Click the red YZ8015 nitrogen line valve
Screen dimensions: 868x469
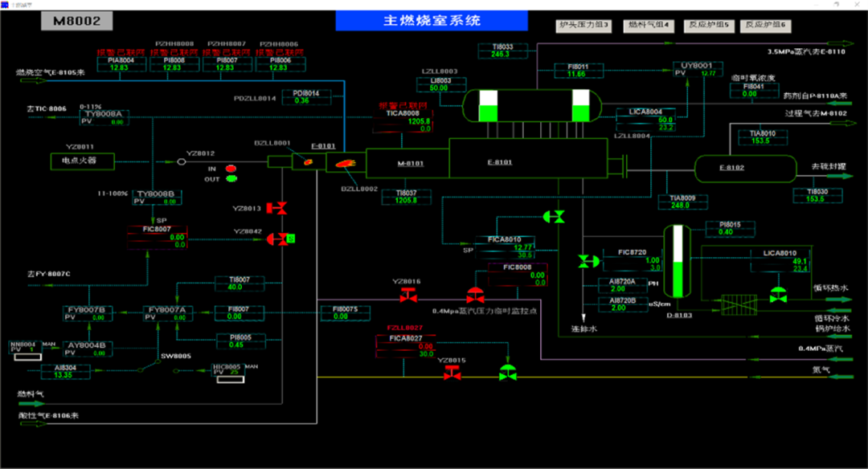coord(452,373)
